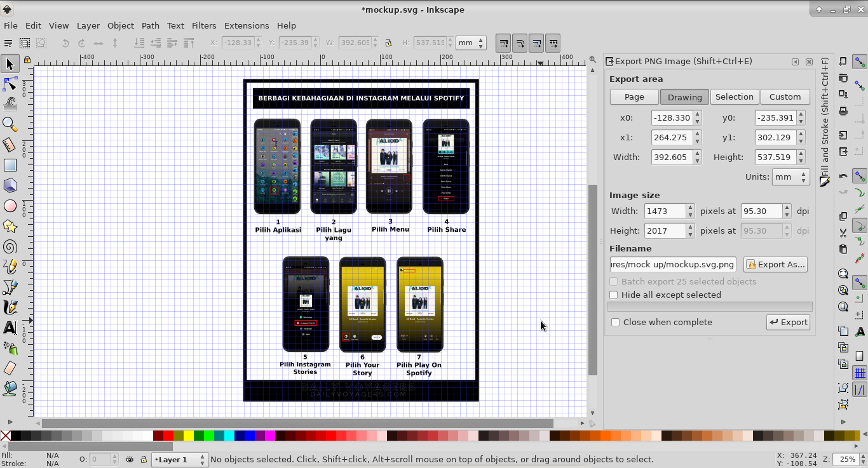Click the Select All in all layers icon

[24, 43]
